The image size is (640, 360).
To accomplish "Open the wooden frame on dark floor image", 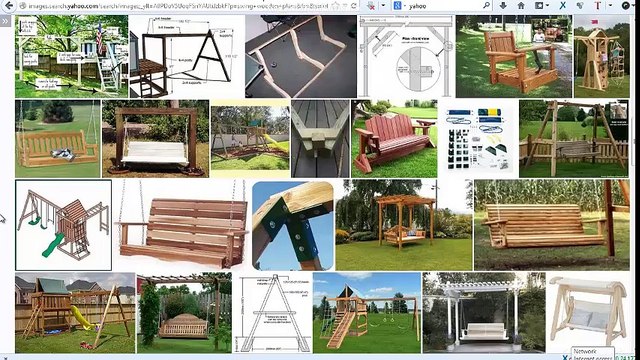I will pyautogui.click(x=301, y=57).
